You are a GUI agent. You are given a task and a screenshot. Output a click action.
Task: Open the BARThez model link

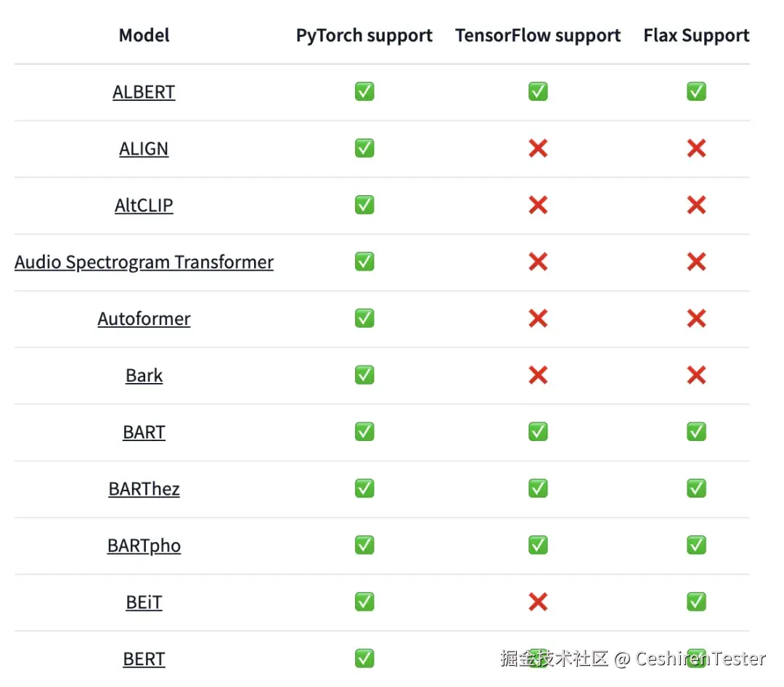tap(144, 488)
